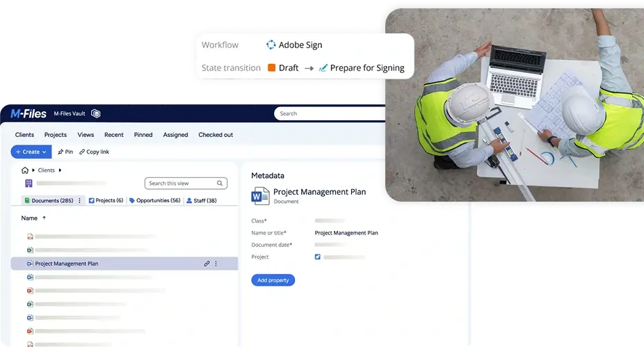Open the vault hexagon icon next to M-Files Vault

click(x=96, y=113)
